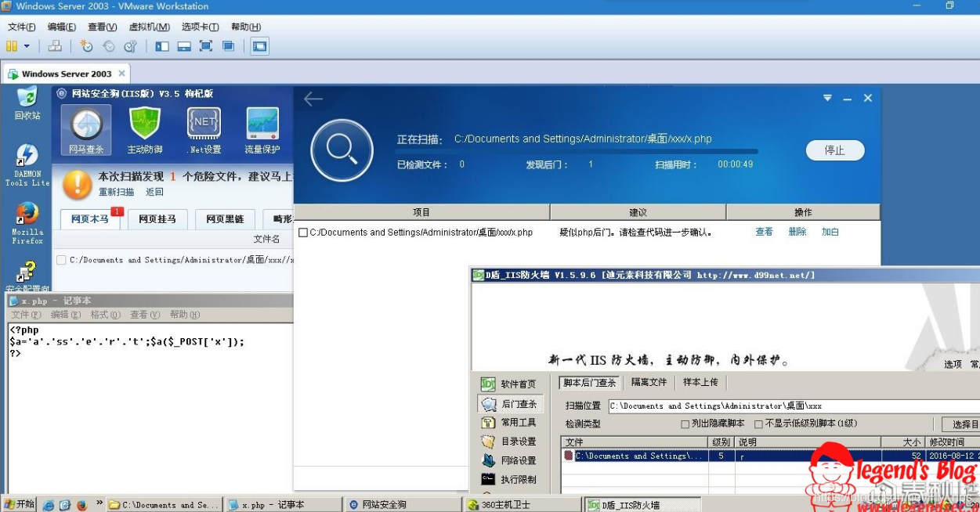Select the detected file row in D盾 results

point(770,456)
